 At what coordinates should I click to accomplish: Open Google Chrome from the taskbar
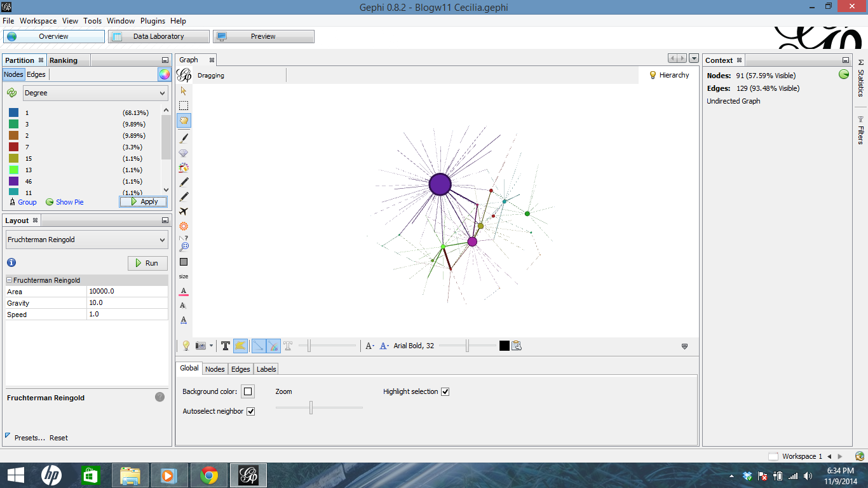pos(209,475)
